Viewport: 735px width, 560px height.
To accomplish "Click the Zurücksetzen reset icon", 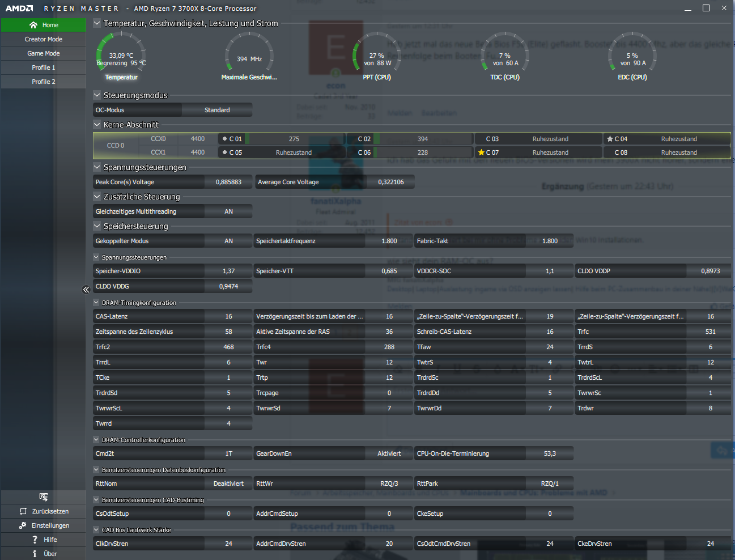I will click(x=23, y=511).
